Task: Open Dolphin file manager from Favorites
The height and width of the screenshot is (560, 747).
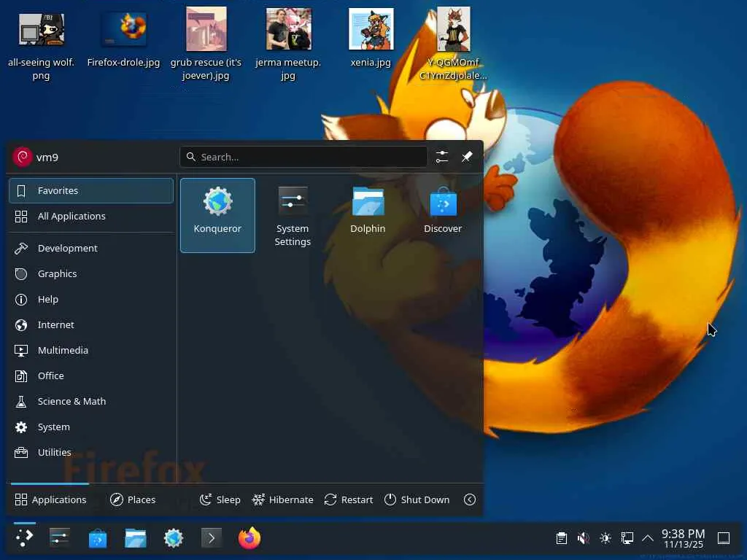Action: click(x=368, y=215)
